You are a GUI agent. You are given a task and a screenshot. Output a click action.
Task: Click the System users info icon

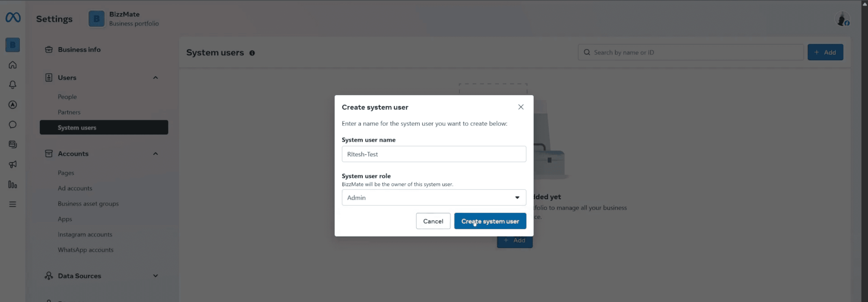[252, 53]
